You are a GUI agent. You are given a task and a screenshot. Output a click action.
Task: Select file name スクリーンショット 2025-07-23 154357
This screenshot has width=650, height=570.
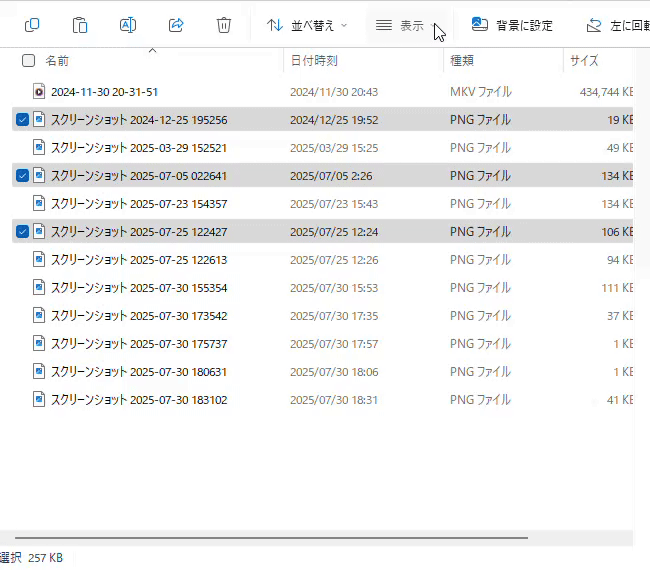click(x=139, y=204)
